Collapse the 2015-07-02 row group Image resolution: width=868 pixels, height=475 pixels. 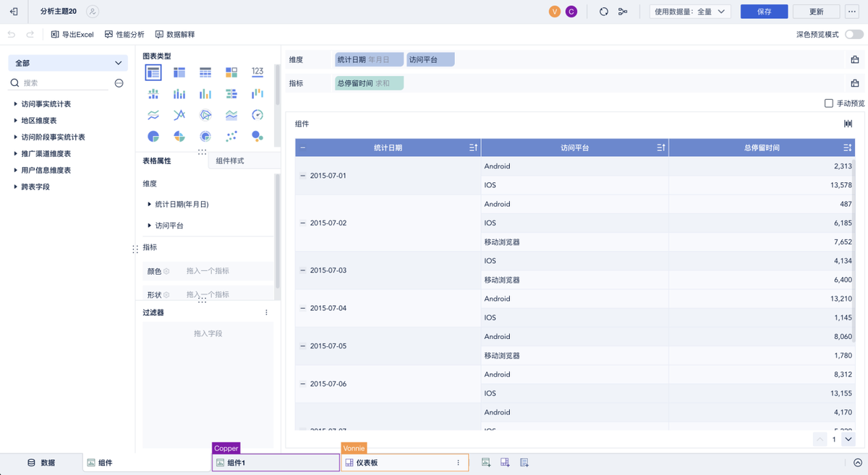tap(303, 223)
